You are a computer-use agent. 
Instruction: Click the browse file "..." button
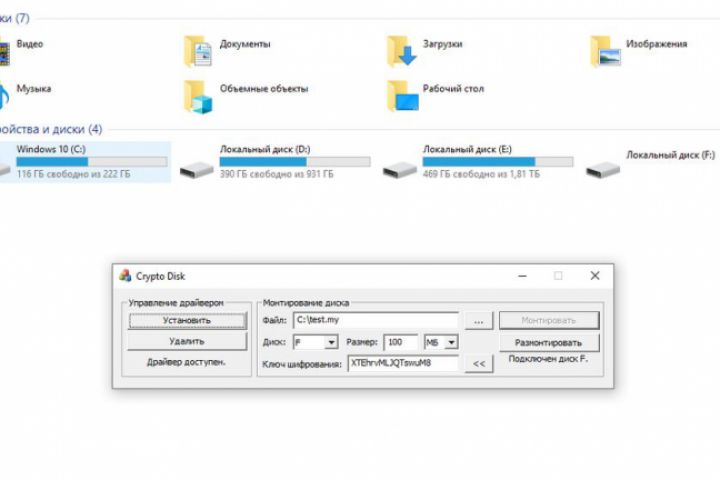[x=478, y=321]
